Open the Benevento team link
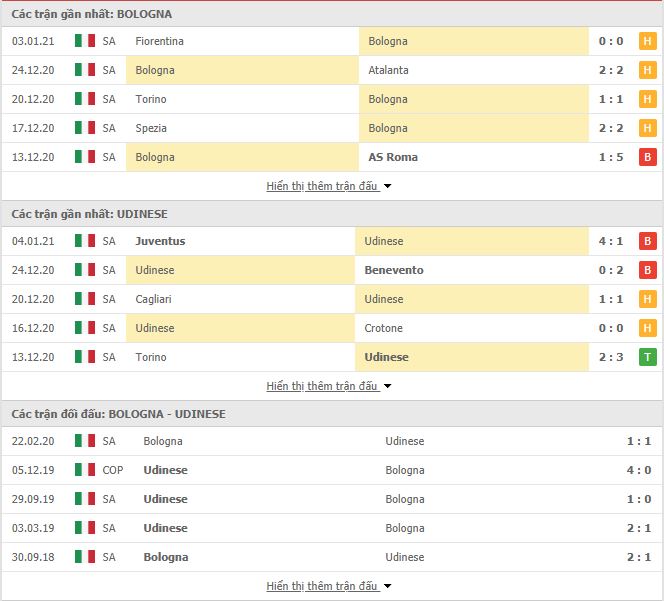 394,270
